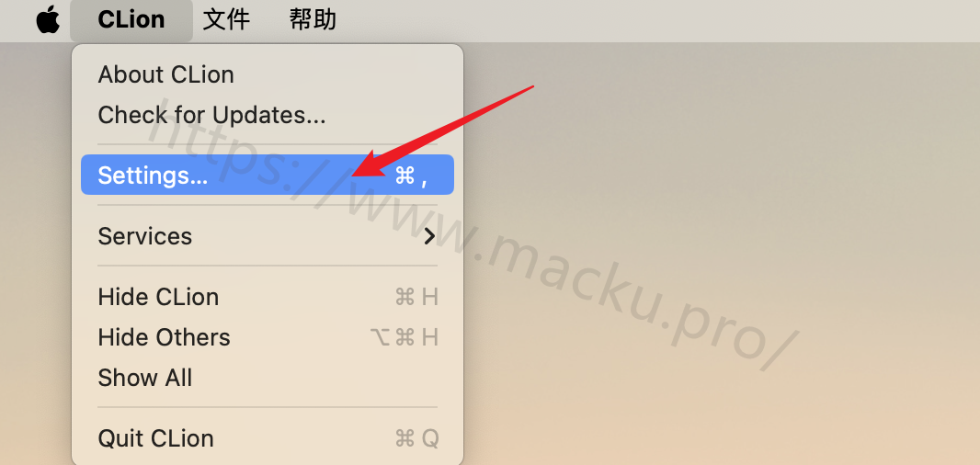Open the 帮助 menu

(x=313, y=20)
